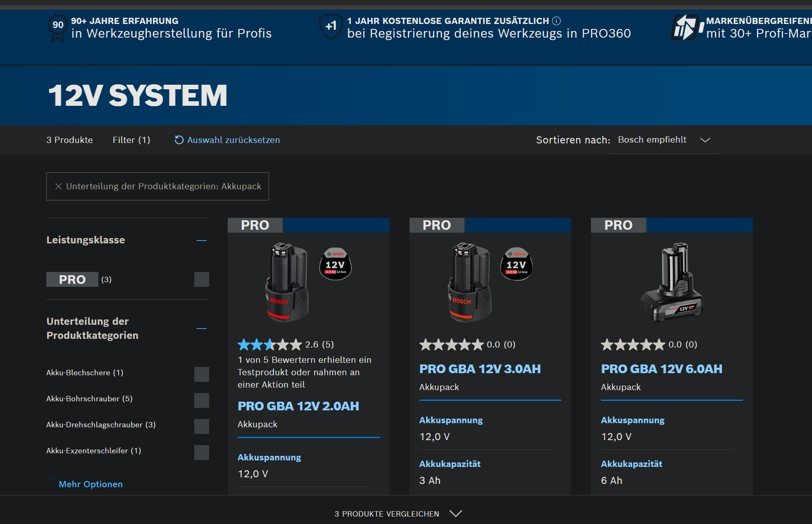The height and width of the screenshot is (524, 812).
Task: Reset selection via Auswahl zurücksetzen
Action: [233, 140]
